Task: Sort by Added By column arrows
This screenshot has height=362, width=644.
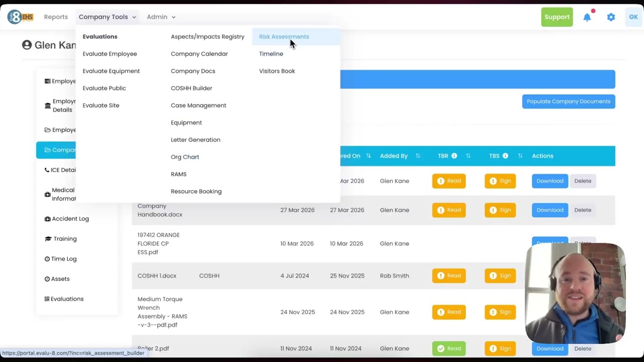Action: 418,156
